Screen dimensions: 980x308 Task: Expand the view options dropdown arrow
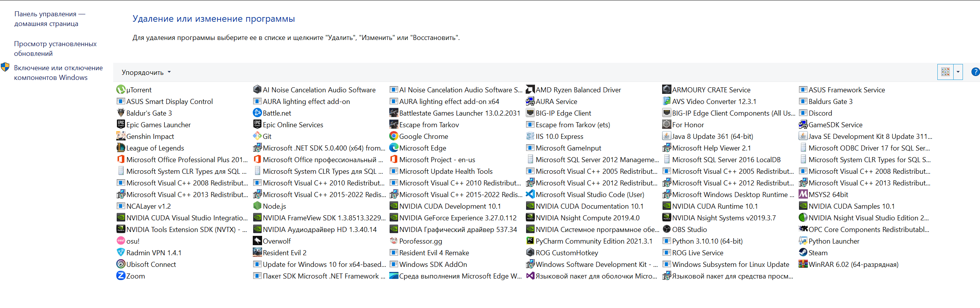[x=958, y=72]
